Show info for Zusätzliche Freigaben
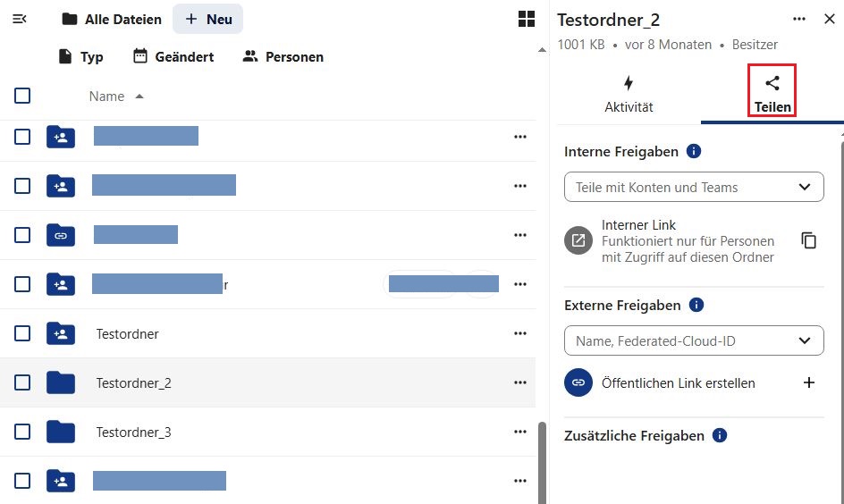844x504 pixels. [x=720, y=435]
